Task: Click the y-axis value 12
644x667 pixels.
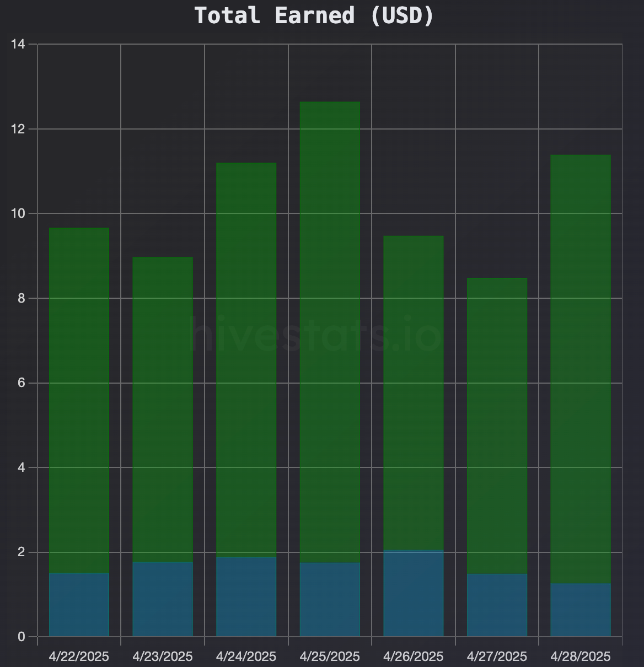Action: pos(18,129)
